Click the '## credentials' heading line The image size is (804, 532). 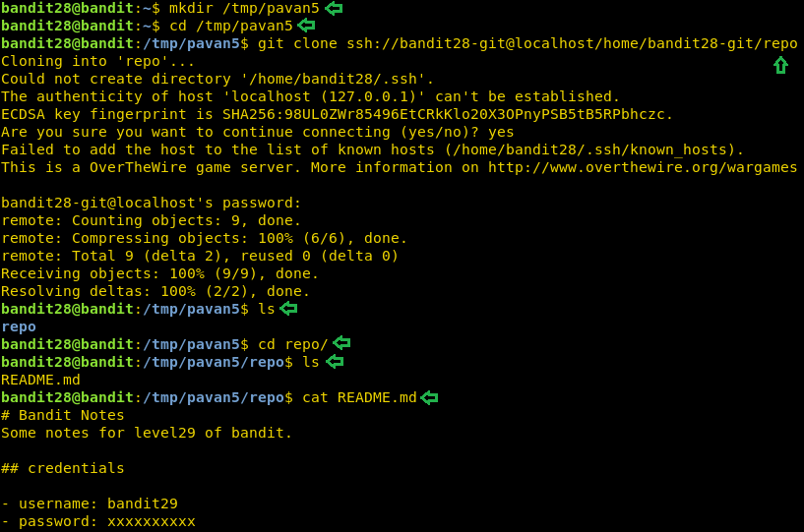click(x=63, y=468)
